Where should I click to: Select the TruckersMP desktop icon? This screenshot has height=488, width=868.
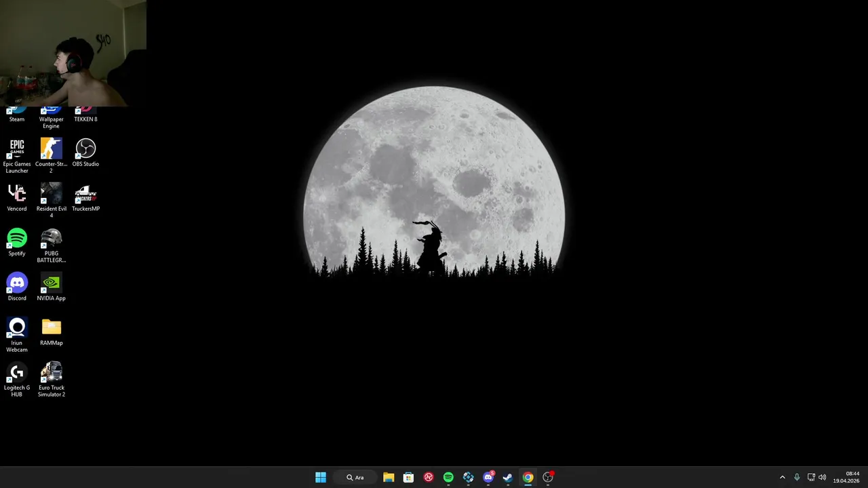tap(85, 197)
